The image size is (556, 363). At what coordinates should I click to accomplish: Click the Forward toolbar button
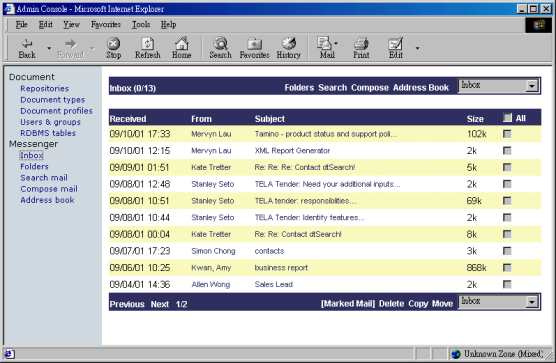click(71, 48)
